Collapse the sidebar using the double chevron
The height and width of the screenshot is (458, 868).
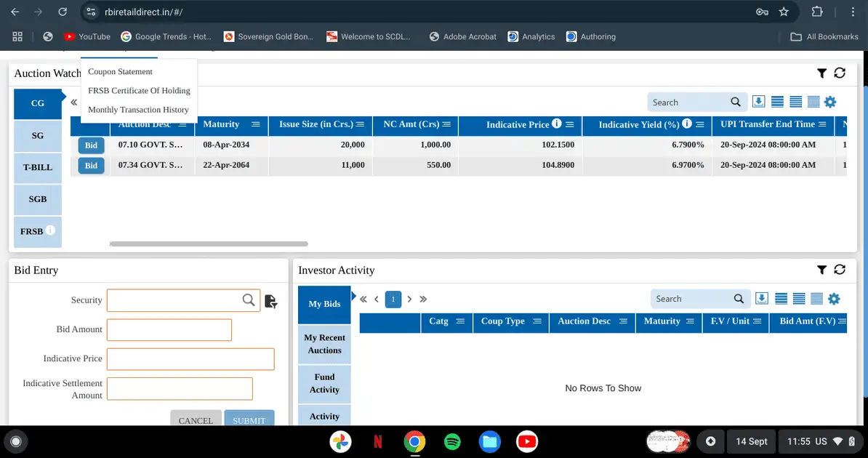pos(73,103)
